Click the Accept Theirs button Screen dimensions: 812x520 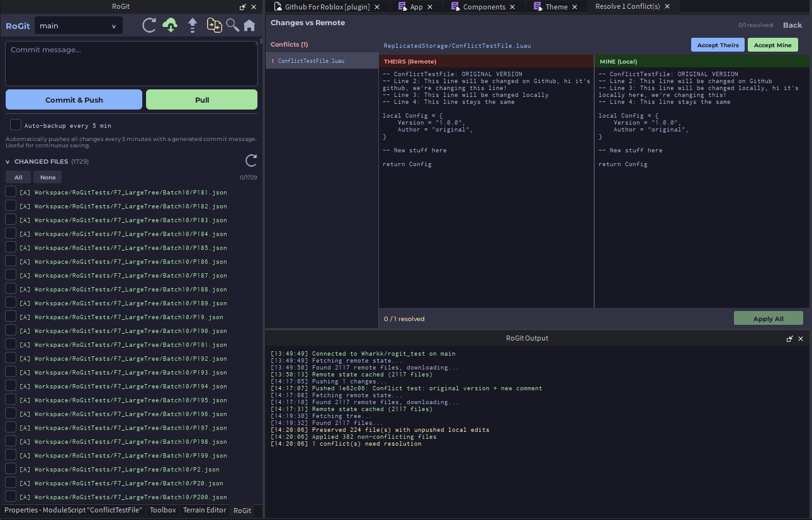(718, 45)
